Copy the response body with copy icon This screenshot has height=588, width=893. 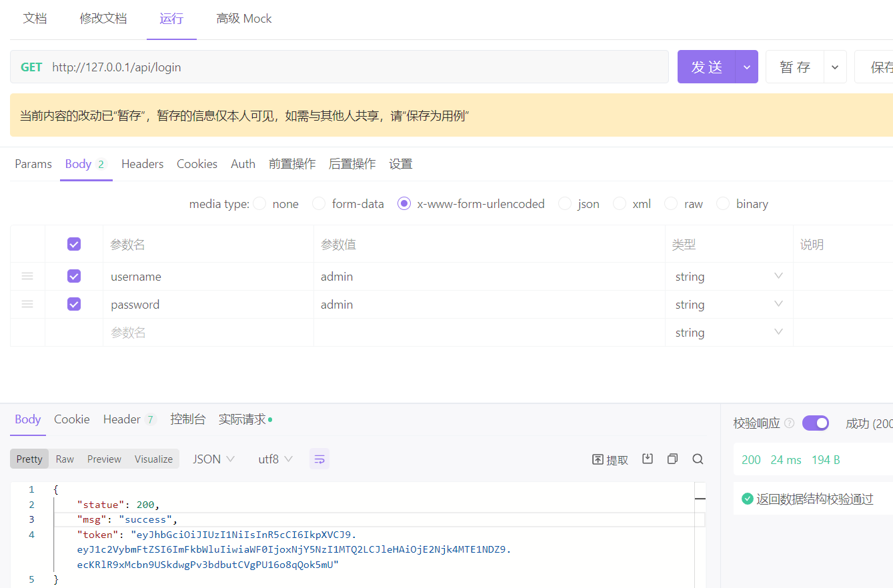tap(672, 459)
